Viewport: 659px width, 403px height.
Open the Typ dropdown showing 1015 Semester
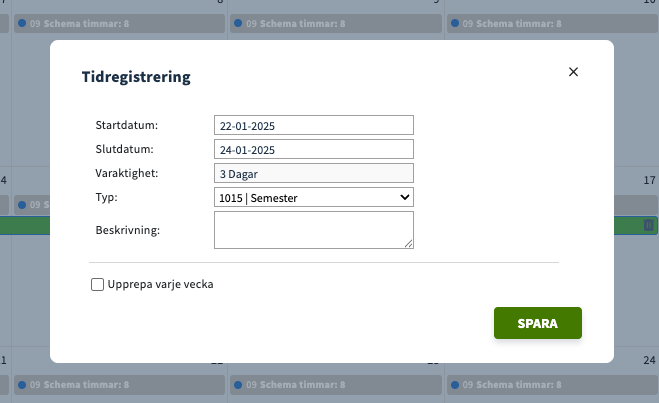point(313,198)
